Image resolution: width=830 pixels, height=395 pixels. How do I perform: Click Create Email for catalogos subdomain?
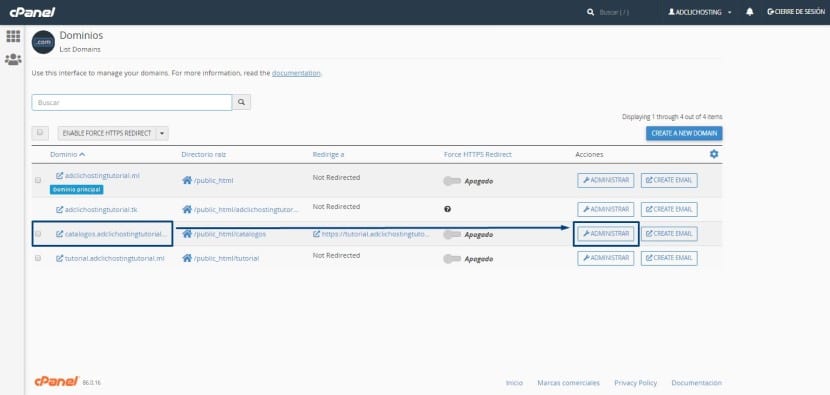(x=669, y=234)
